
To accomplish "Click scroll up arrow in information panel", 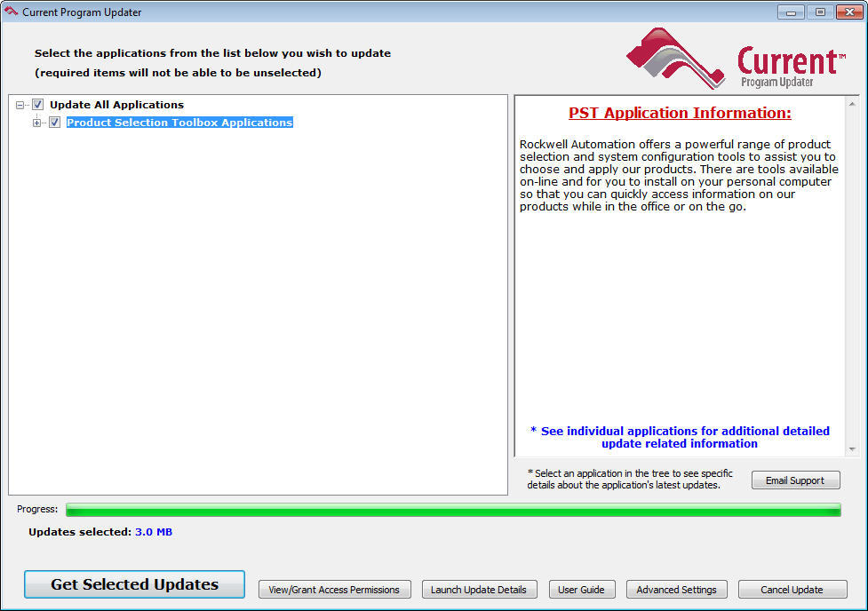I will 852,104.
